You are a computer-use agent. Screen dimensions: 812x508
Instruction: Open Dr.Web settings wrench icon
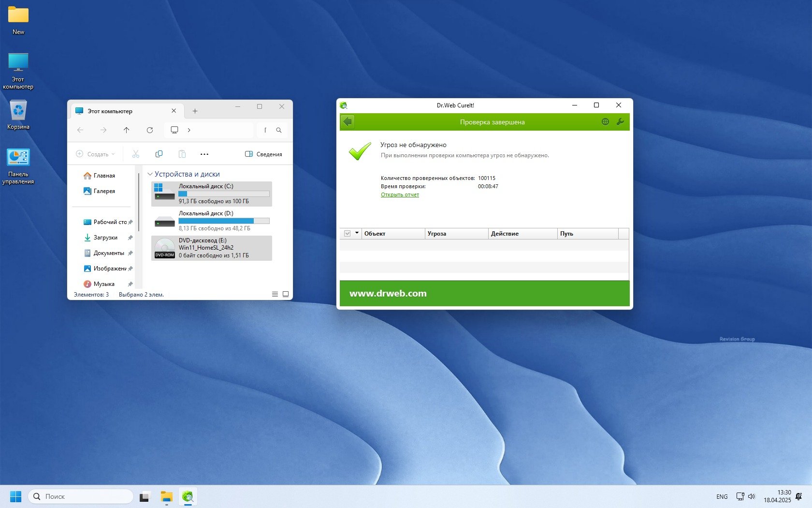click(620, 122)
